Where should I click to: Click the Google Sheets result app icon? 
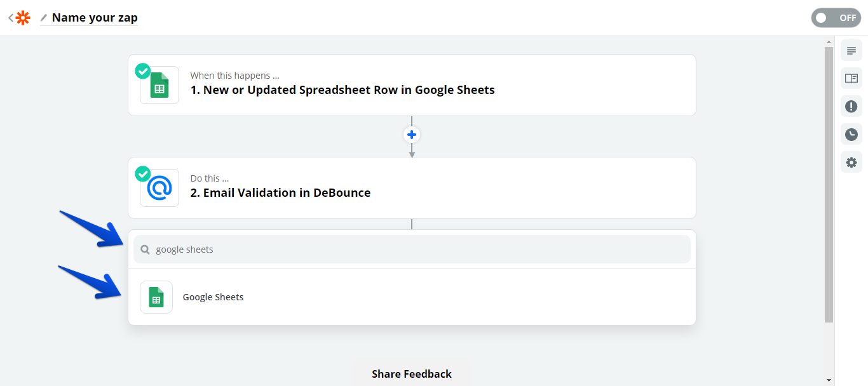156,297
